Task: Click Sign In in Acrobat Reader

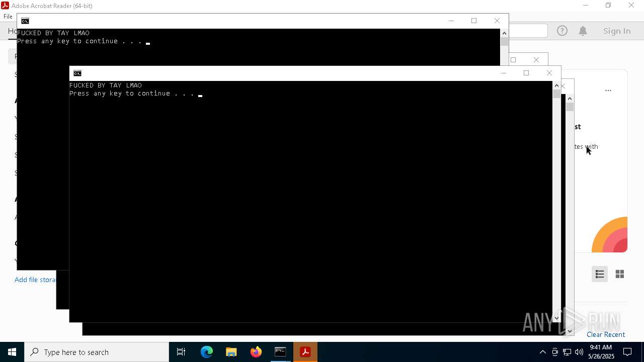Action: coord(617,31)
